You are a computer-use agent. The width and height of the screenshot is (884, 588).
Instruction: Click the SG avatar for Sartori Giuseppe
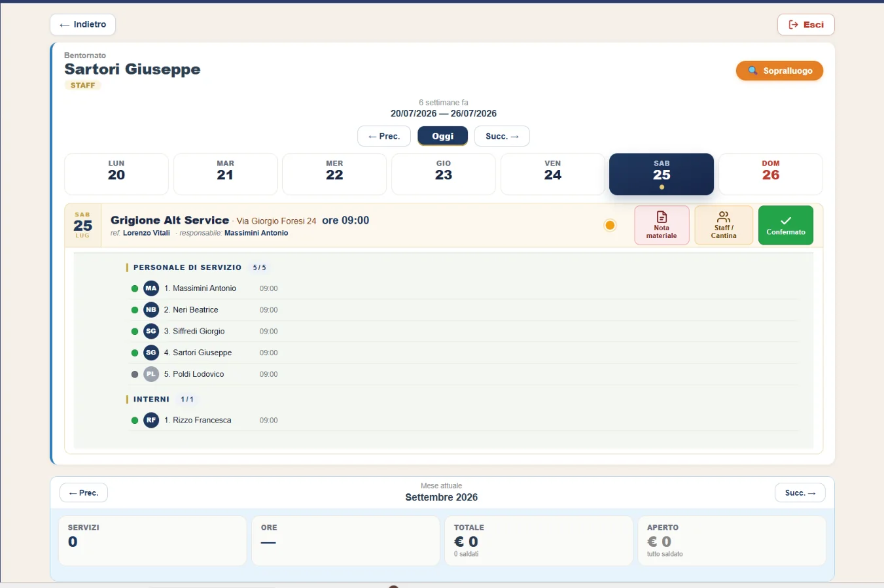[151, 353]
